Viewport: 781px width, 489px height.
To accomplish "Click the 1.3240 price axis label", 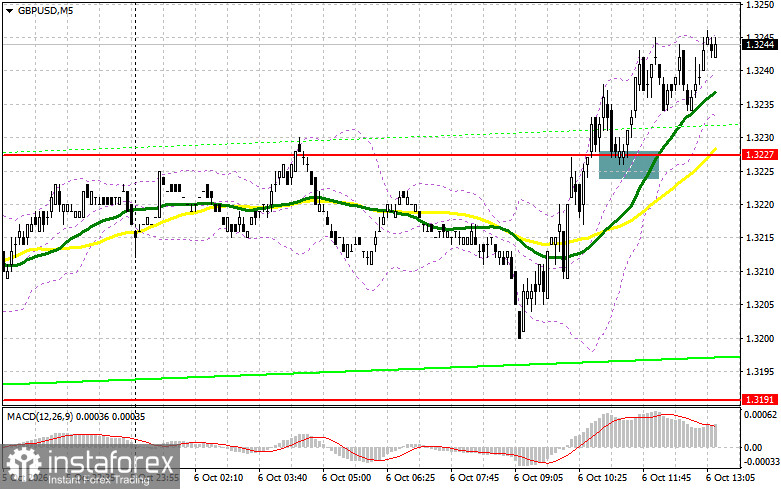I will pos(759,71).
